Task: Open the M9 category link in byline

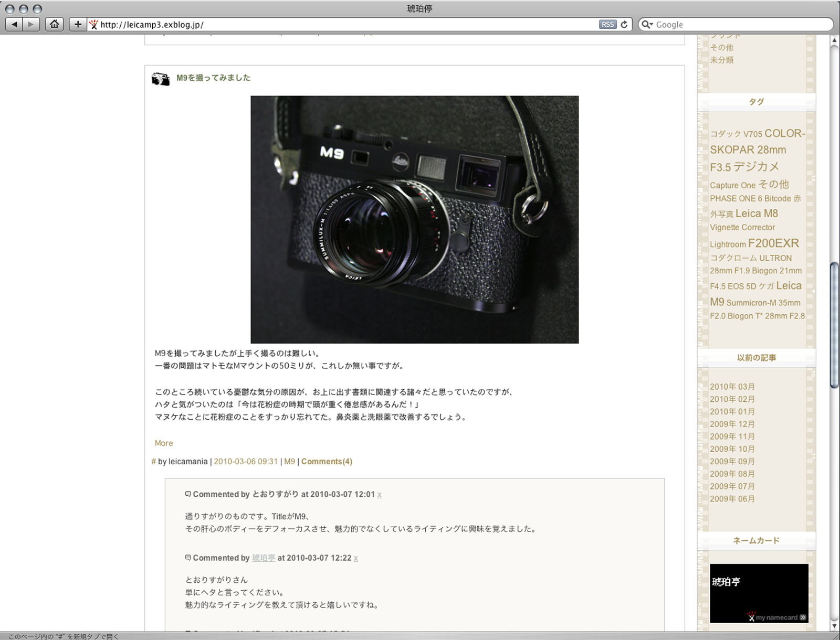Action: [x=290, y=462]
